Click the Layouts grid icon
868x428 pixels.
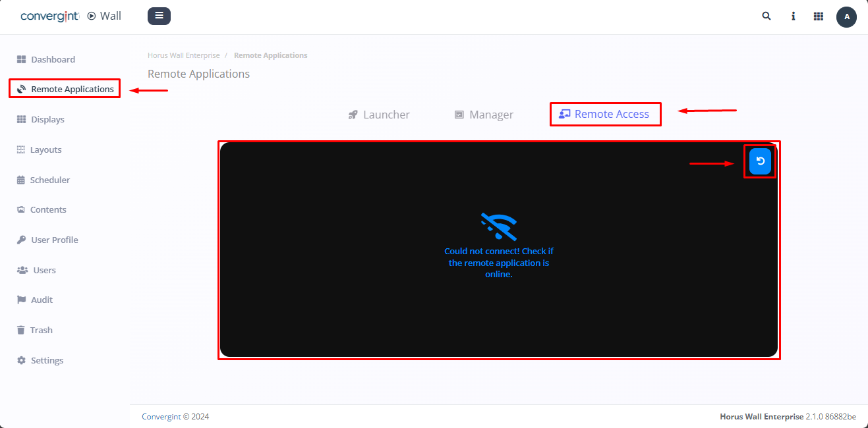click(21, 149)
